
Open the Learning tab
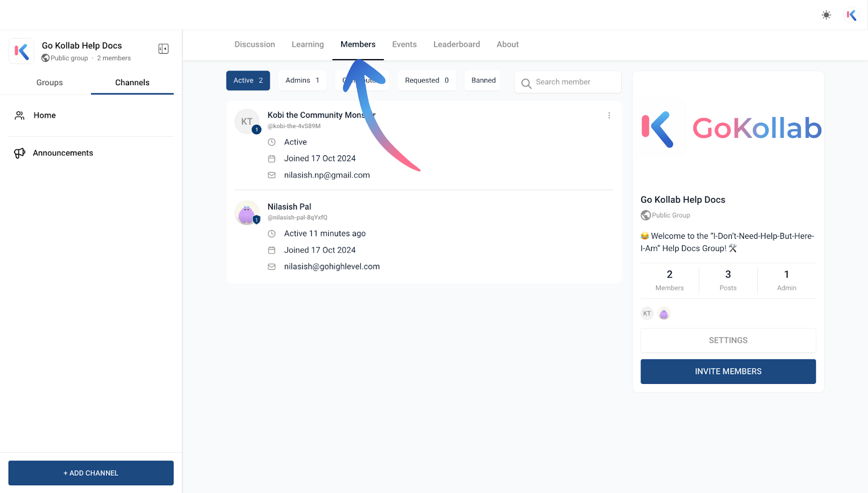308,45
